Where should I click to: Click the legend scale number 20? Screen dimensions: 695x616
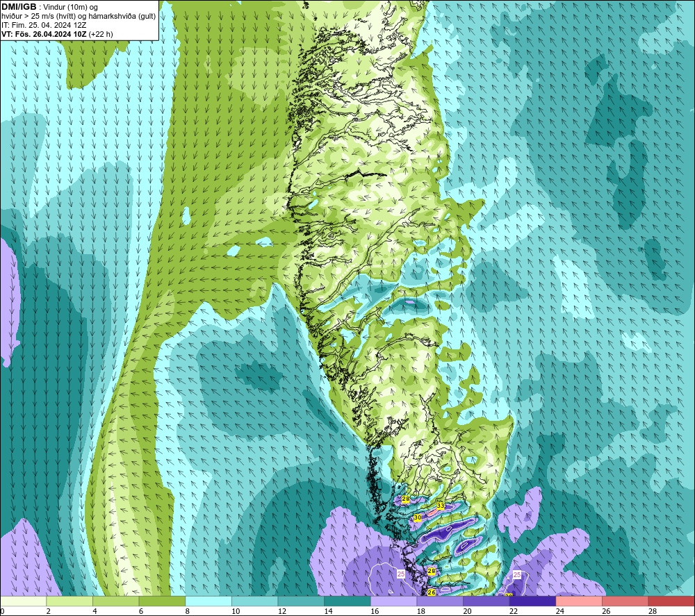(467, 611)
